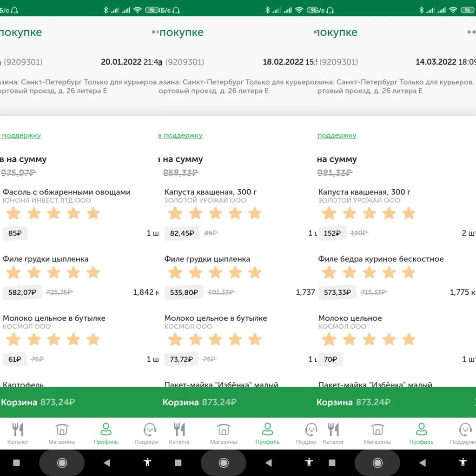The height and width of the screenshot is (476, 476).
Task: Open support link in the 20.01.2022 receipt
Action: pos(20,136)
